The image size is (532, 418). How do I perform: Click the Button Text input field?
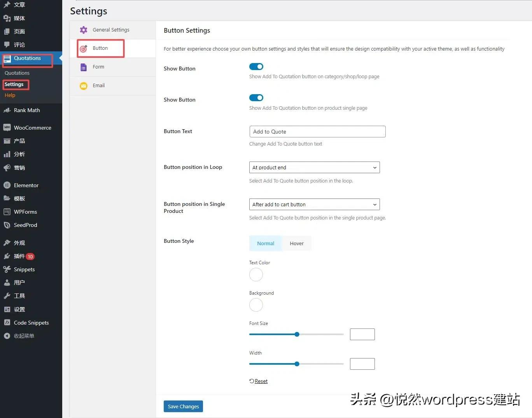[317, 132]
